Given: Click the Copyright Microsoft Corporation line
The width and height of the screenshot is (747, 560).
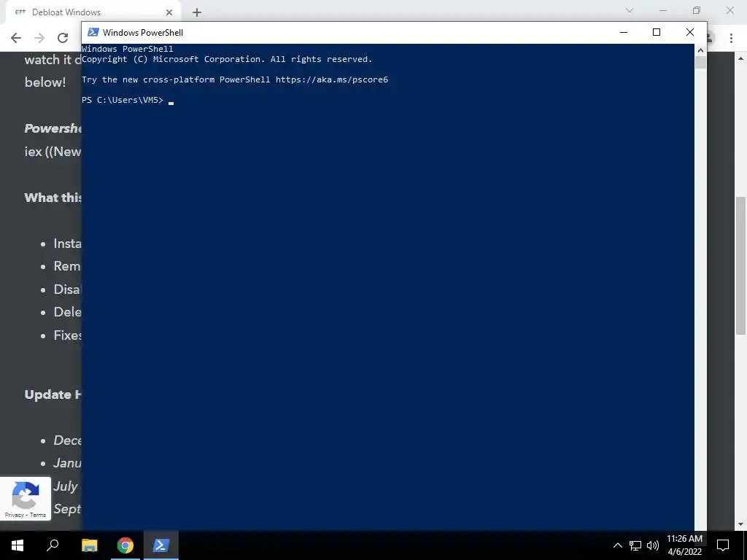Looking at the screenshot, I should [227, 59].
